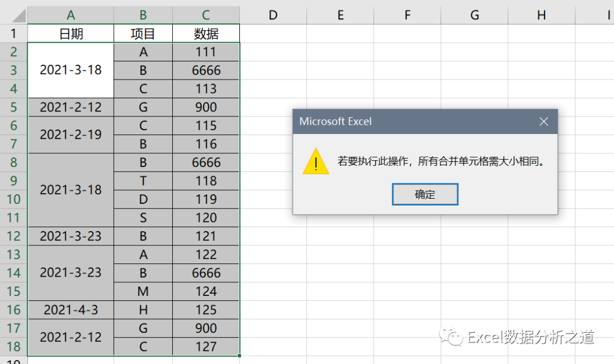Screen dimensions: 614x364
Task: Click merged cell 2021-3-18 in rows 2-4
Action: pyautogui.click(x=71, y=70)
